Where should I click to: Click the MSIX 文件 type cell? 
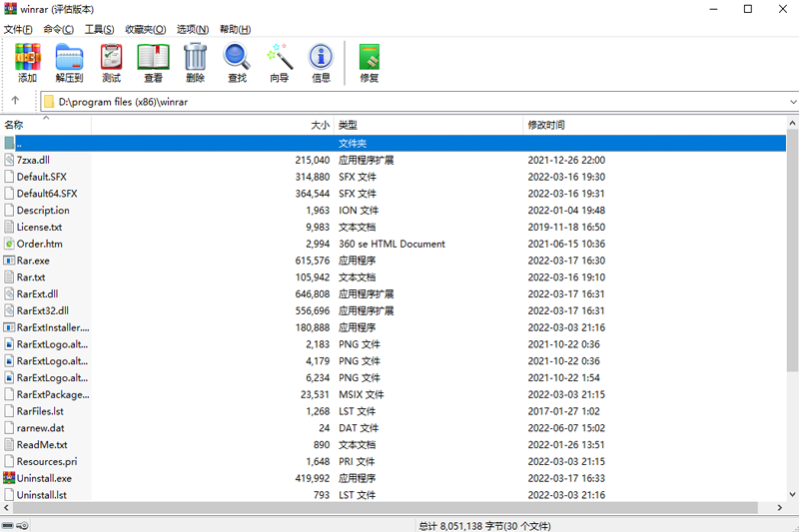[362, 394]
